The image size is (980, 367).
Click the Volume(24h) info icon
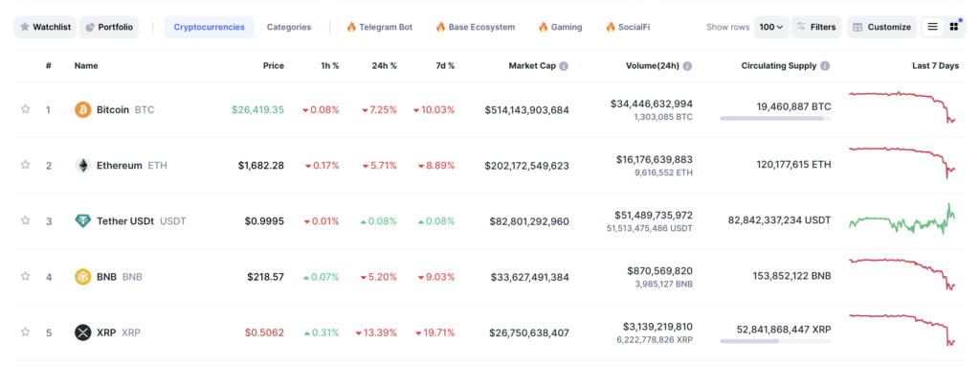point(687,66)
